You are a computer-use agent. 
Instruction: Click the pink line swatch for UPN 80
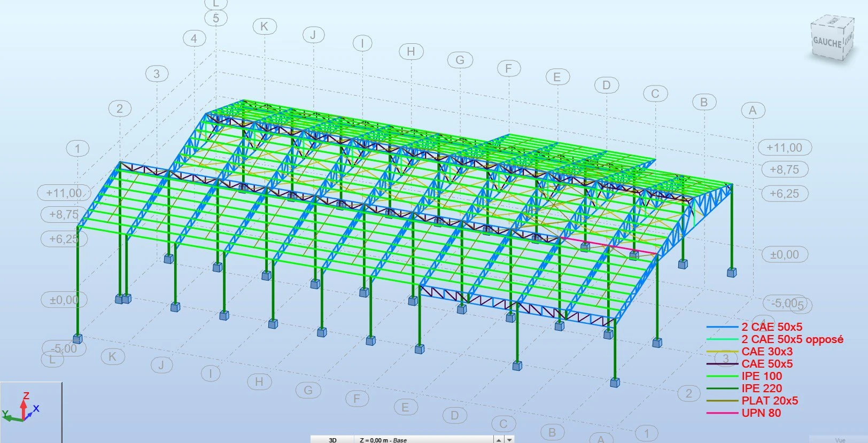coord(722,413)
